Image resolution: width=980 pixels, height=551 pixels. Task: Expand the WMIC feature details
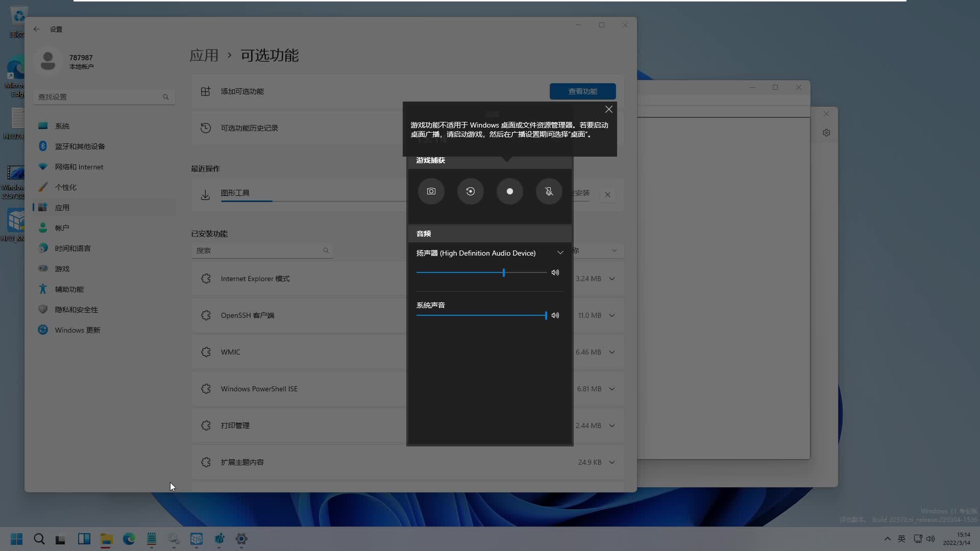click(x=612, y=352)
